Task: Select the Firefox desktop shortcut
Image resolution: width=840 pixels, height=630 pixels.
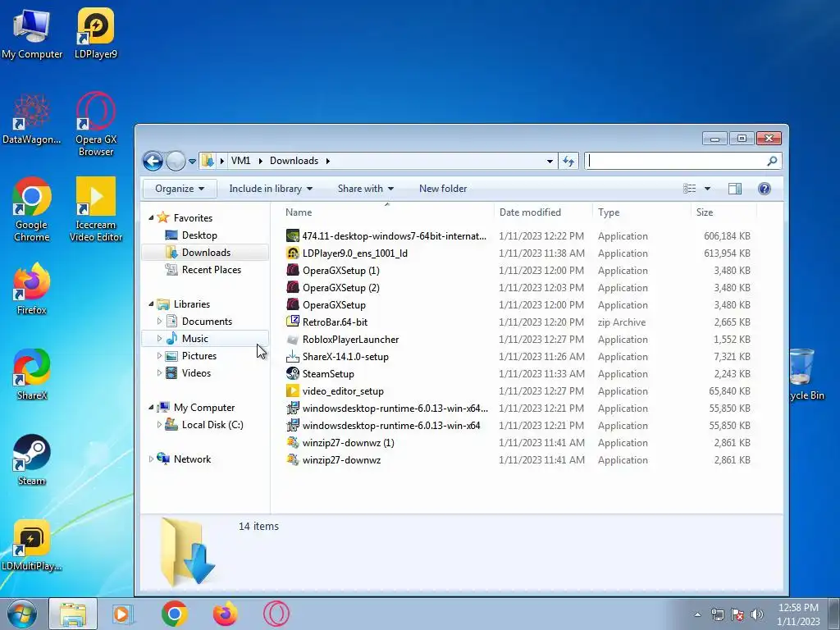Action: [x=32, y=289]
